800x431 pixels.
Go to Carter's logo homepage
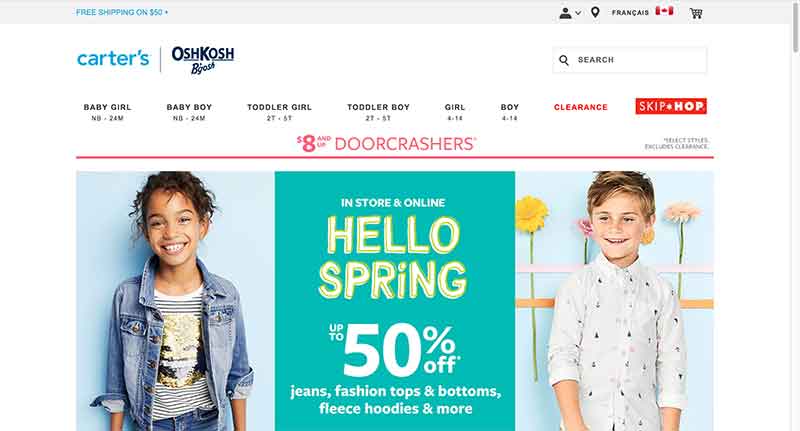pos(113,59)
